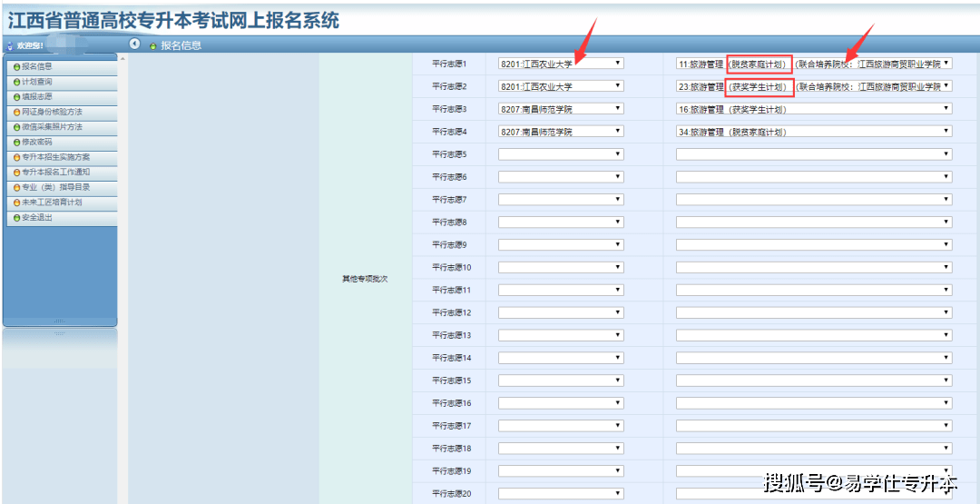Open the school dropdown for 平行志愿8
Screen dimensions: 980x504
[x=561, y=222]
